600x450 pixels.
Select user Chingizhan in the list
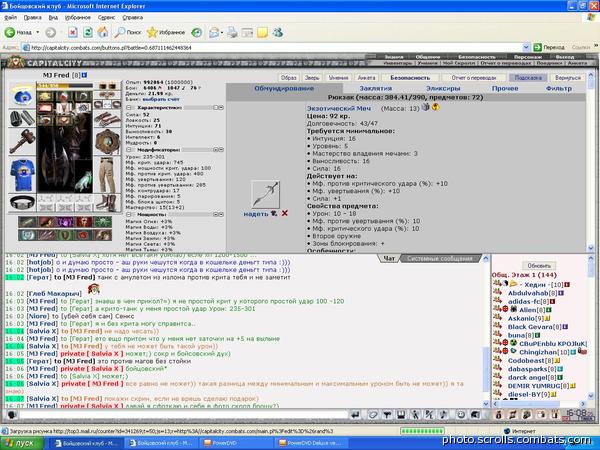pos(538,352)
